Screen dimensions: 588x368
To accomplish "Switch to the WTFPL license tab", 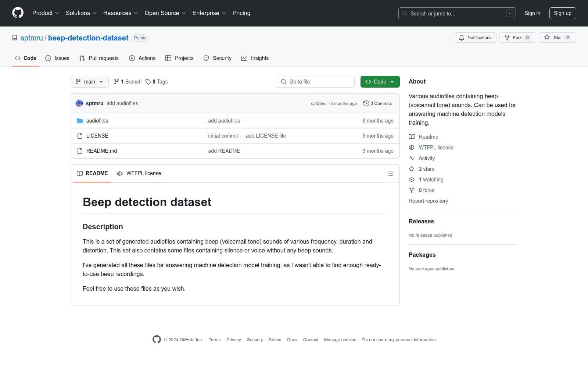I will click(139, 173).
